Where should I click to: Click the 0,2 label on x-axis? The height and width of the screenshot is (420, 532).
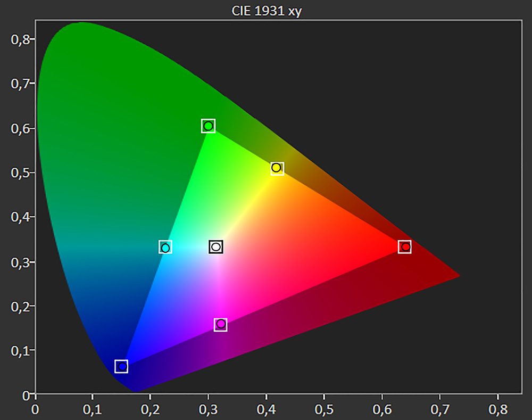[151, 409]
